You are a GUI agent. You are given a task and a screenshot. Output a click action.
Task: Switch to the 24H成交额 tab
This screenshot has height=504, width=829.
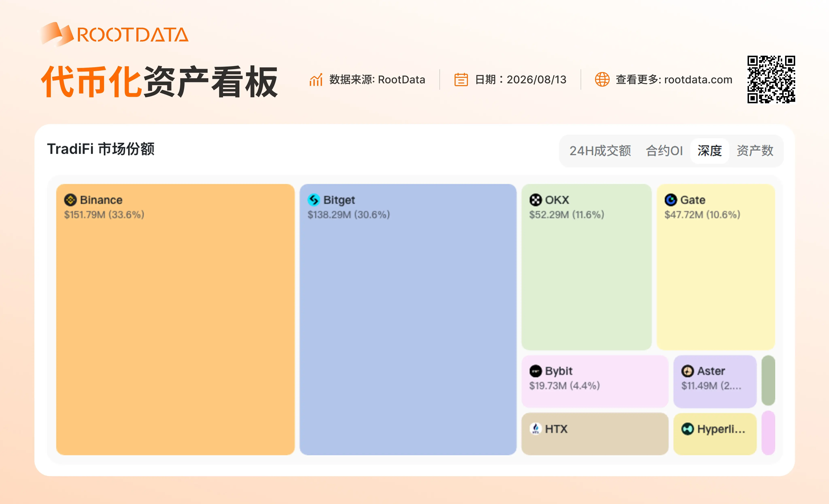pyautogui.click(x=600, y=151)
